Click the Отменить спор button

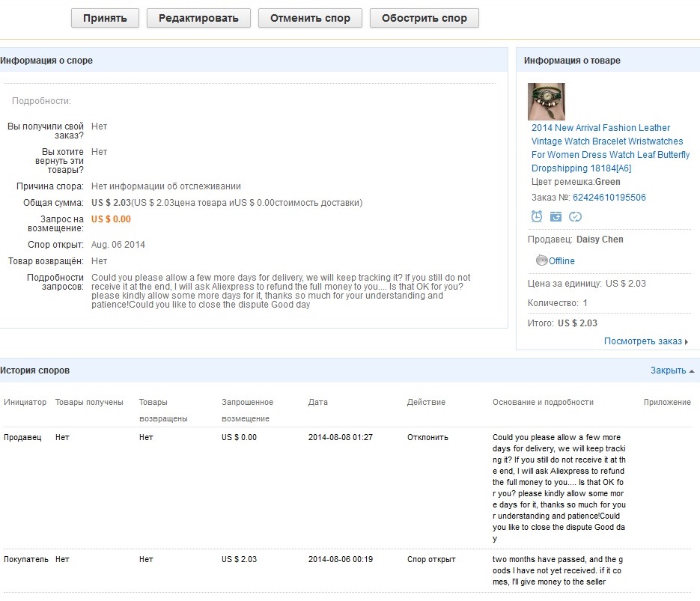click(310, 18)
